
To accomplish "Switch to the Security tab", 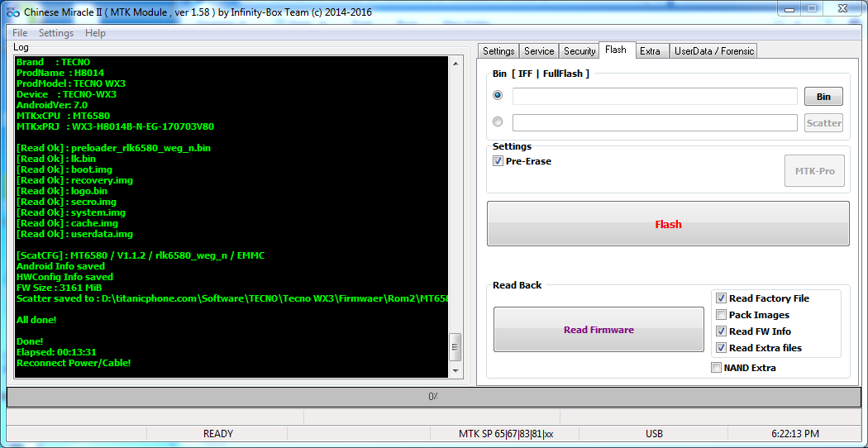I will (x=579, y=51).
